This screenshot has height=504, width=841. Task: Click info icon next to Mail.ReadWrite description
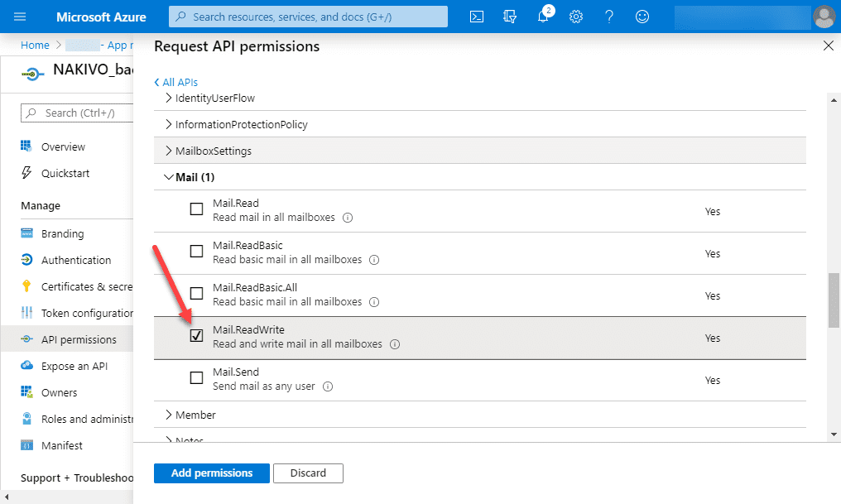click(x=395, y=344)
